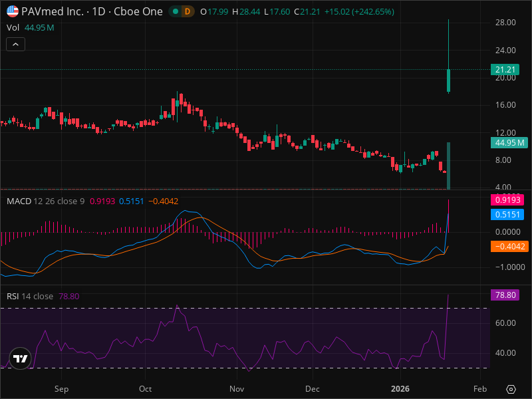Click the 2026 label on time axis
The height and width of the screenshot is (399, 532).
click(400, 389)
